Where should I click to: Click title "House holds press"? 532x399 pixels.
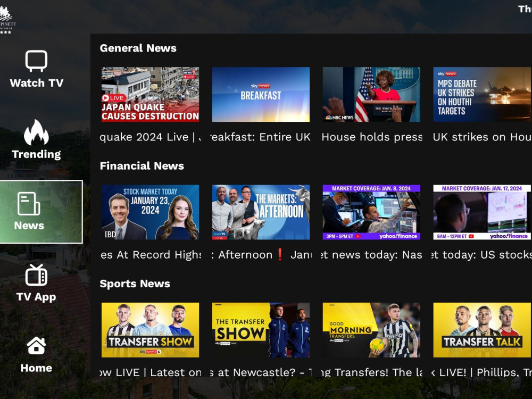[372, 137]
